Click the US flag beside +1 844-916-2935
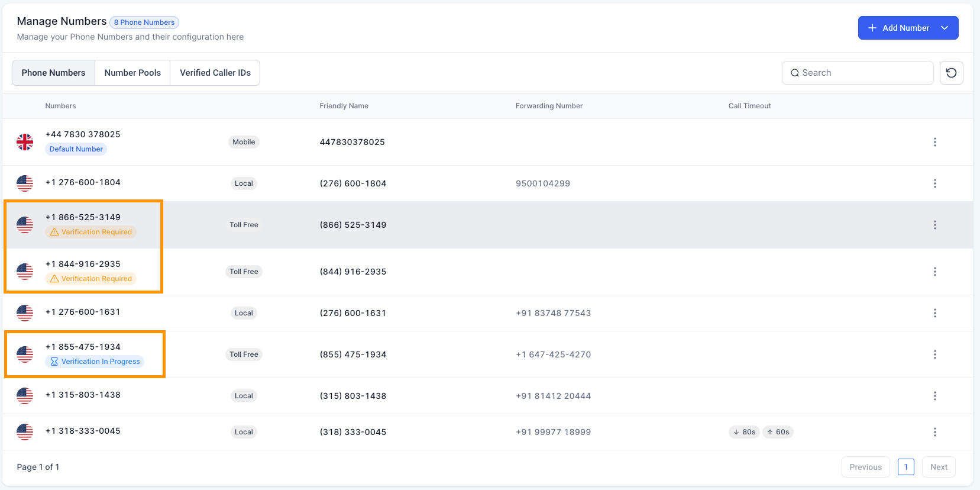This screenshot has width=980, height=490. click(25, 272)
